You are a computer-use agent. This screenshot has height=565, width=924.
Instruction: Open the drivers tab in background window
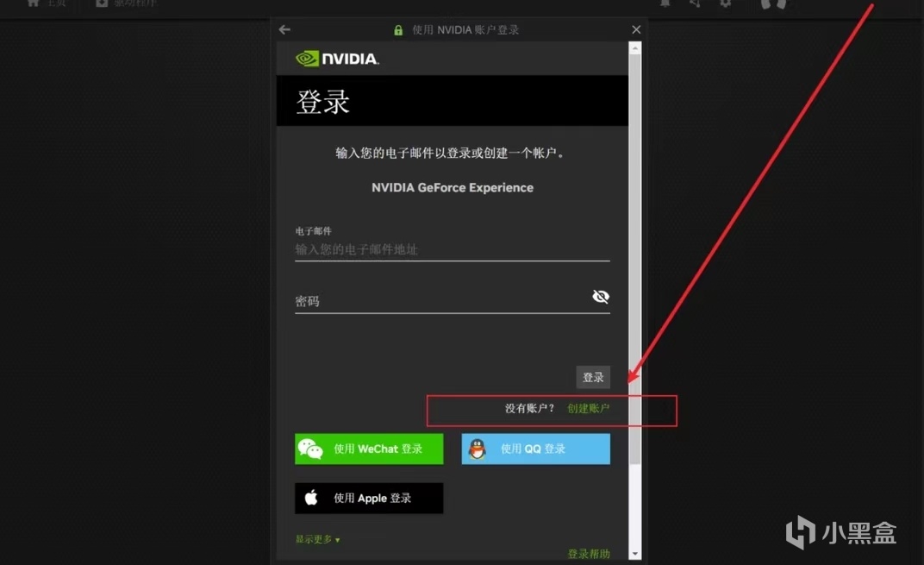point(126,3)
